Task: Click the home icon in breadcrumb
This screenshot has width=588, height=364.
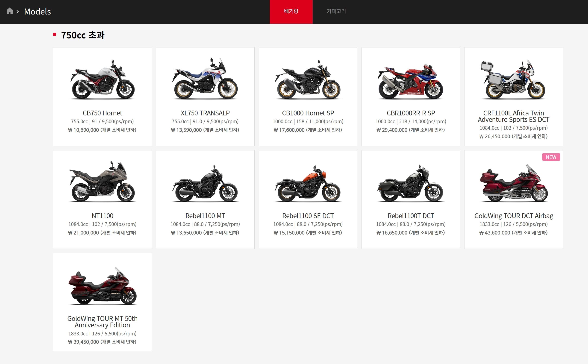Action: [x=9, y=11]
